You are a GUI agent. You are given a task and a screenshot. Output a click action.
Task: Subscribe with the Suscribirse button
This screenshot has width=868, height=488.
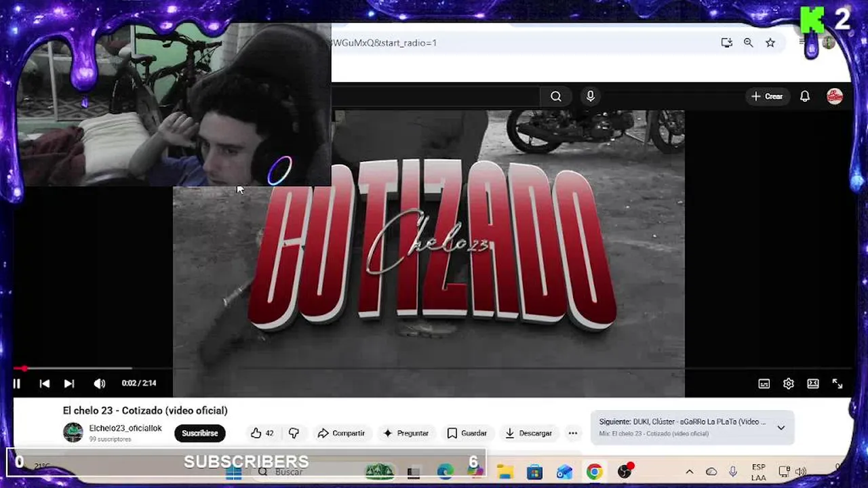199,433
